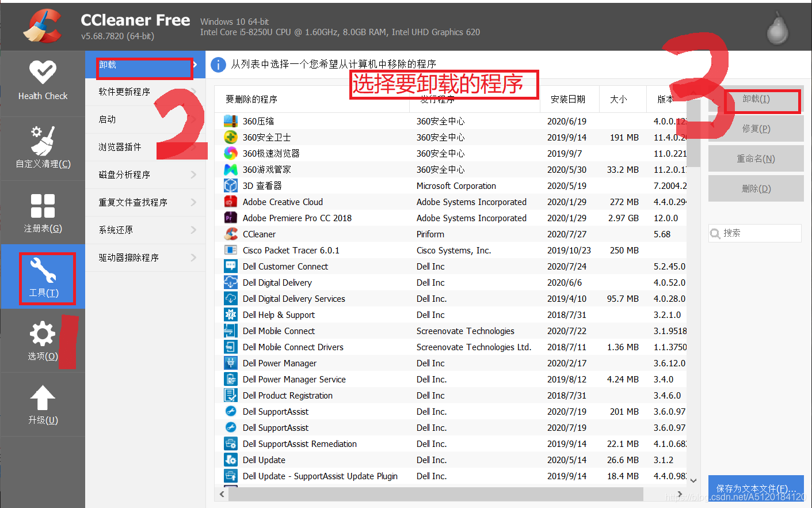Click the blue info icon
This screenshot has height=508, width=812.
point(219,65)
